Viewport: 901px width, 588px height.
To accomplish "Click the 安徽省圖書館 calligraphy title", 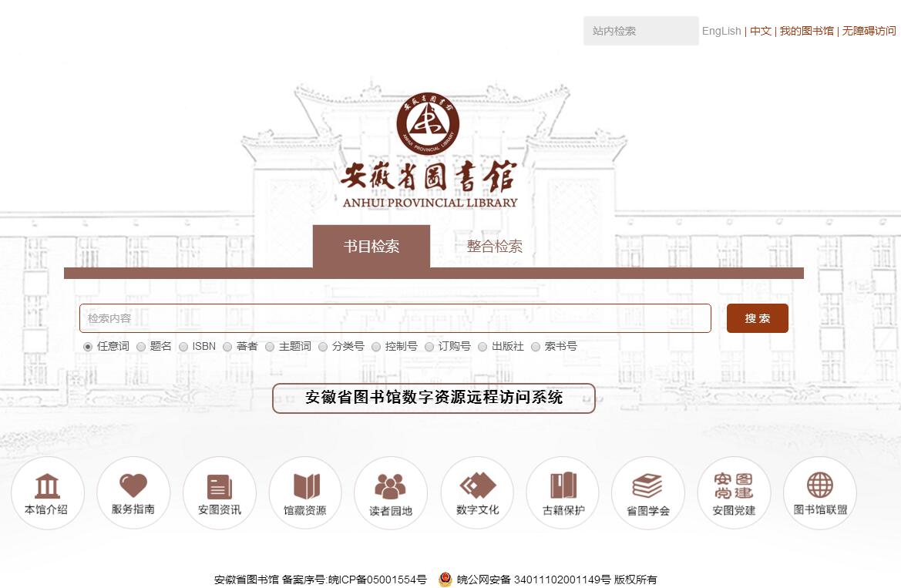I will 429,176.
